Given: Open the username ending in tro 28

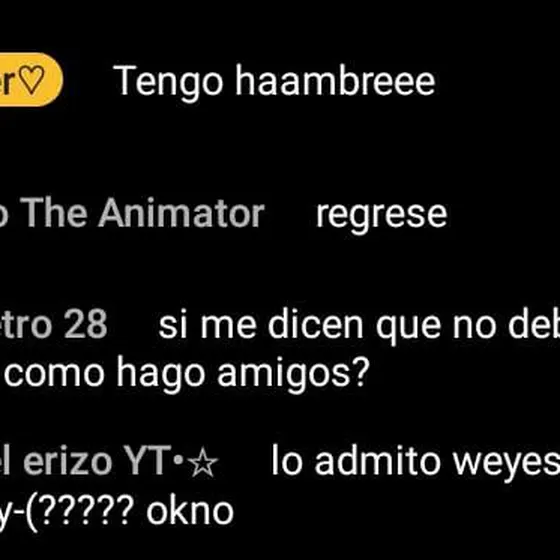Looking at the screenshot, I should click(x=54, y=324).
